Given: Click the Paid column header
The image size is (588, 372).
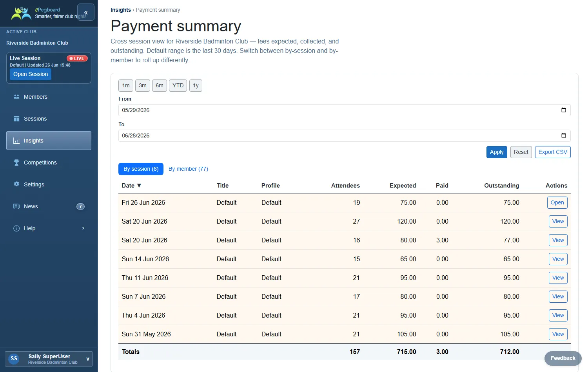Looking at the screenshot, I should click(442, 186).
